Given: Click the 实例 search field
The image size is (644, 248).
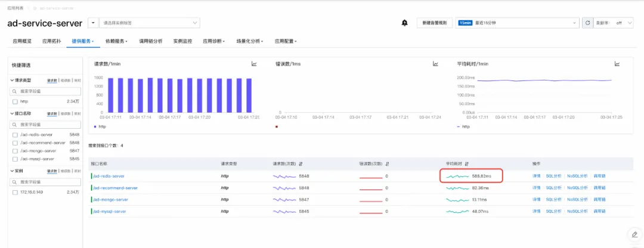Looking at the screenshot, I should pos(45,182).
